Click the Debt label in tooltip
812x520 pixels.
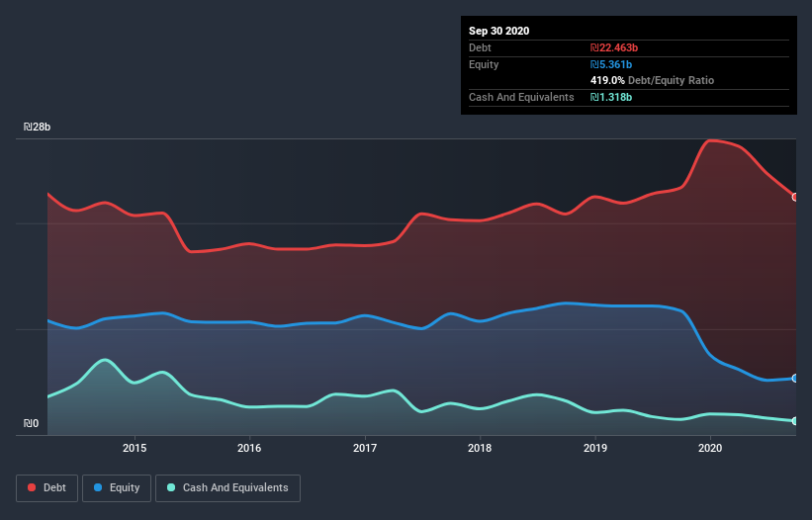tap(480, 47)
